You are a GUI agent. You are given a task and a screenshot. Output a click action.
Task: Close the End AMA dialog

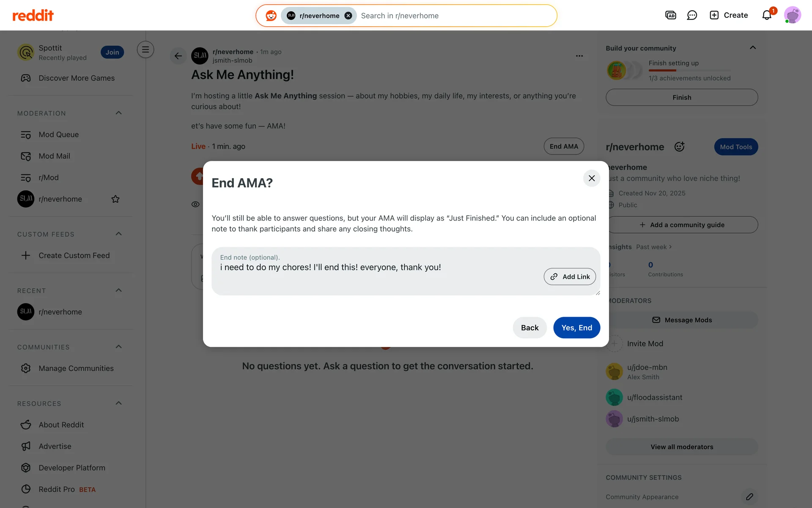point(592,178)
